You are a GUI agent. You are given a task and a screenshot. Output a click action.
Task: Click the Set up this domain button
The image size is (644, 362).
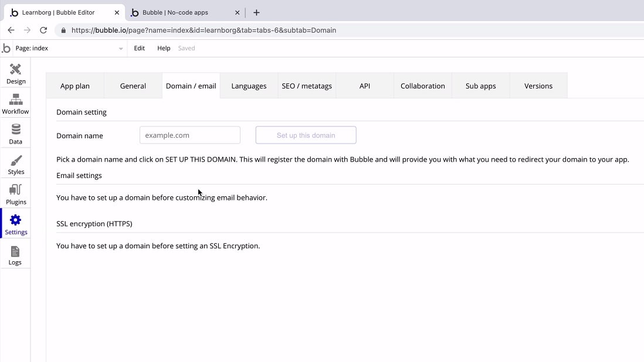pyautogui.click(x=306, y=135)
